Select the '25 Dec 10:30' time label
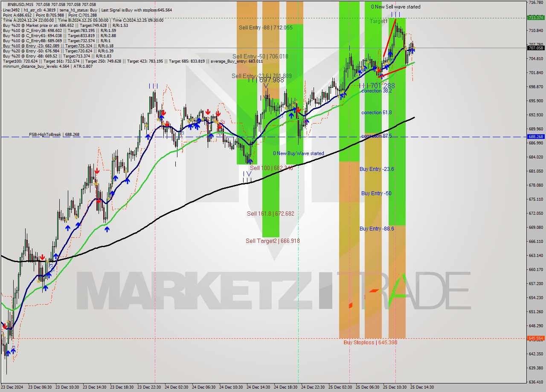Screen dimensions: 546x392 click(x=395, y=387)
